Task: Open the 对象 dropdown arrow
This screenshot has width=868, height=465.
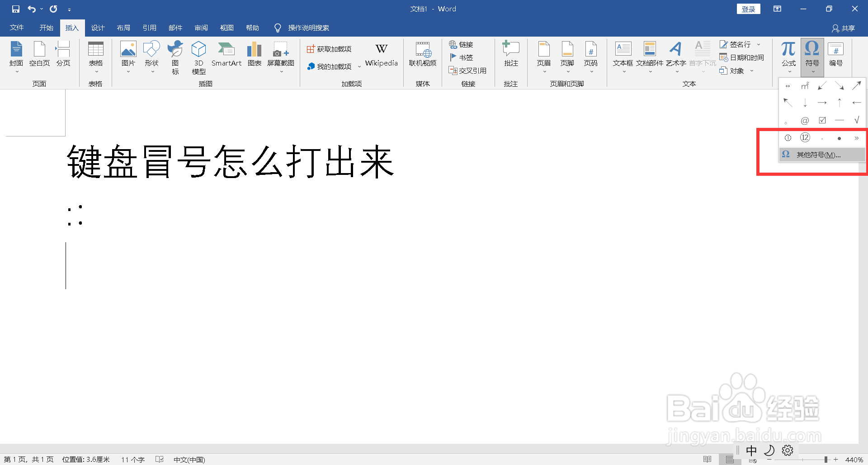Action: click(752, 70)
